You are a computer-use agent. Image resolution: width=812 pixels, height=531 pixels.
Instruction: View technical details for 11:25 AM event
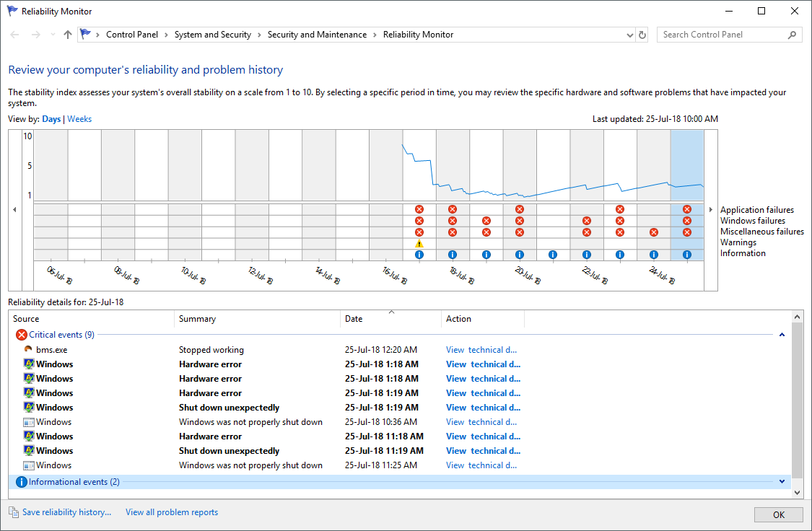481,465
